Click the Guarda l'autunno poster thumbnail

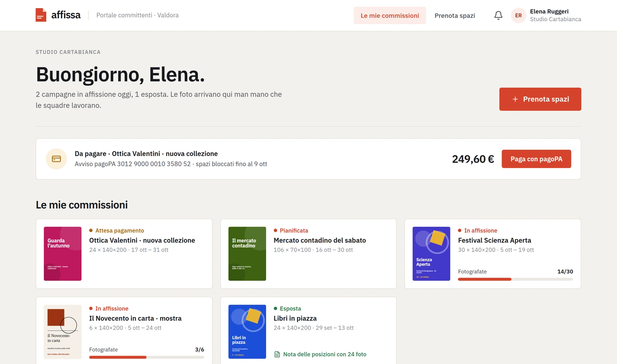coord(62,253)
